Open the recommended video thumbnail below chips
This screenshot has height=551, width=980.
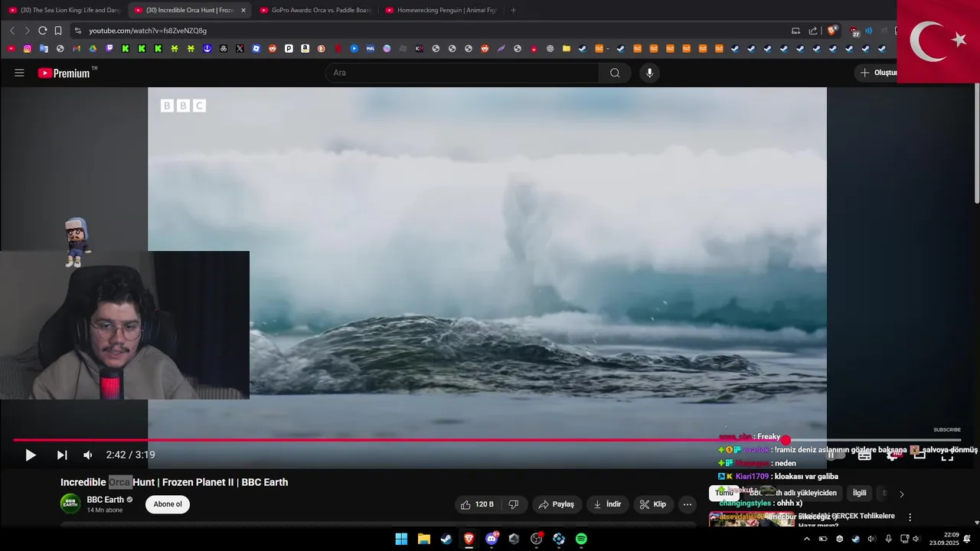(752, 519)
